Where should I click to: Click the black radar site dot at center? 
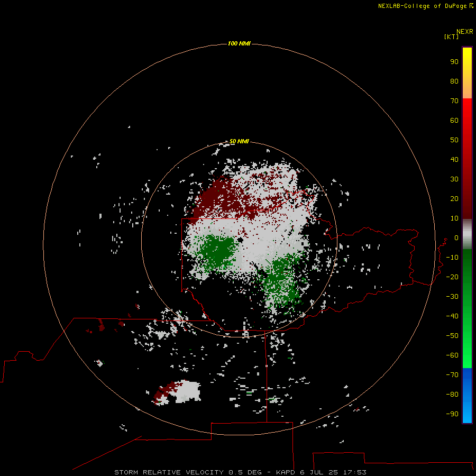[x=241, y=240]
